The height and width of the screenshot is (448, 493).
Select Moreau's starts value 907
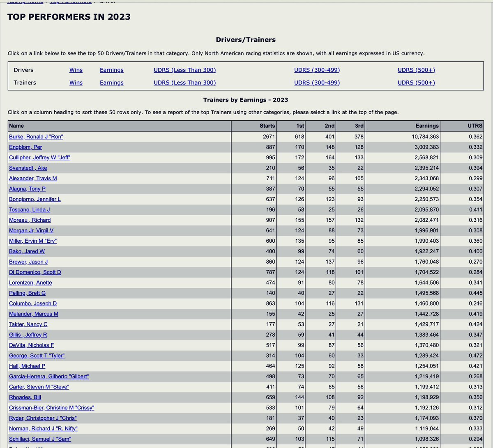pos(270,220)
